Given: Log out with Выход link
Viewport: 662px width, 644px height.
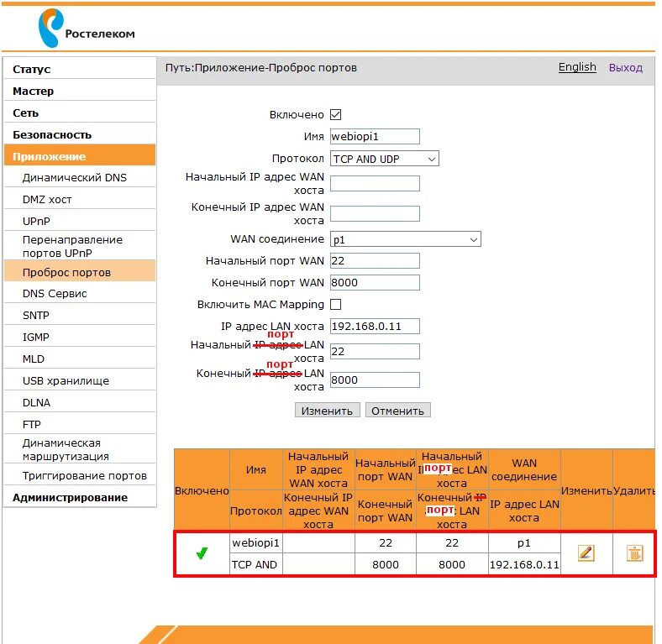Looking at the screenshot, I should click(625, 67).
